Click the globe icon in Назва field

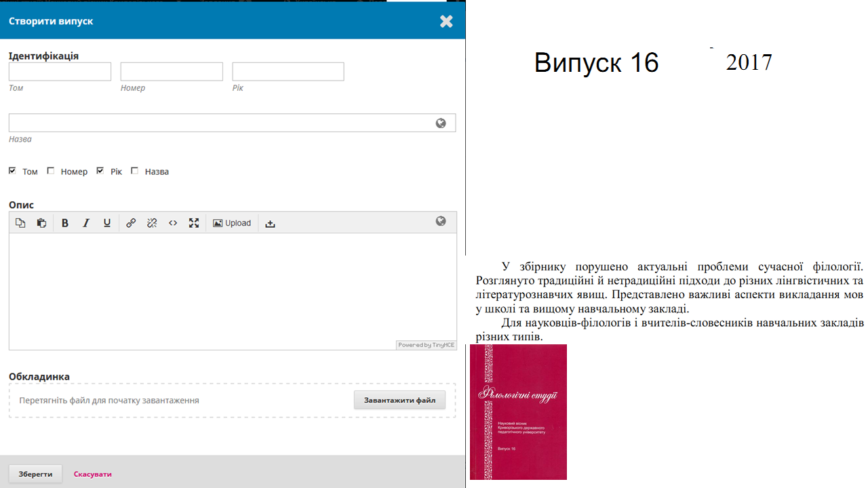click(x=441, y=123)
